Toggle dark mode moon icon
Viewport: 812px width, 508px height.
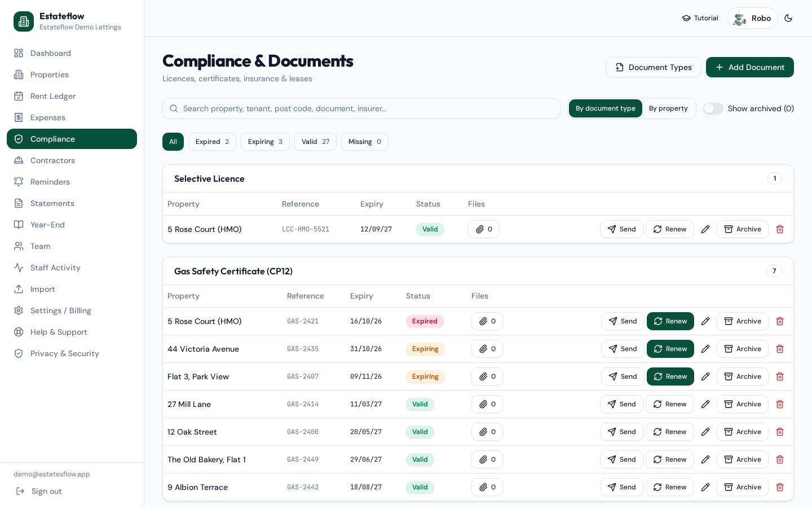coord(788,18)
